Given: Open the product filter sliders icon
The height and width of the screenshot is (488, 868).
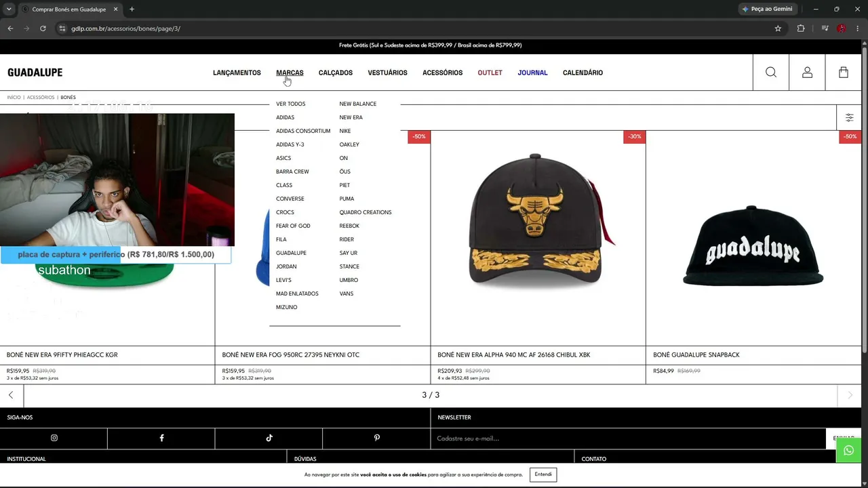Looking at the screenshot, I should pyautogui.click(x=849, y=118).
